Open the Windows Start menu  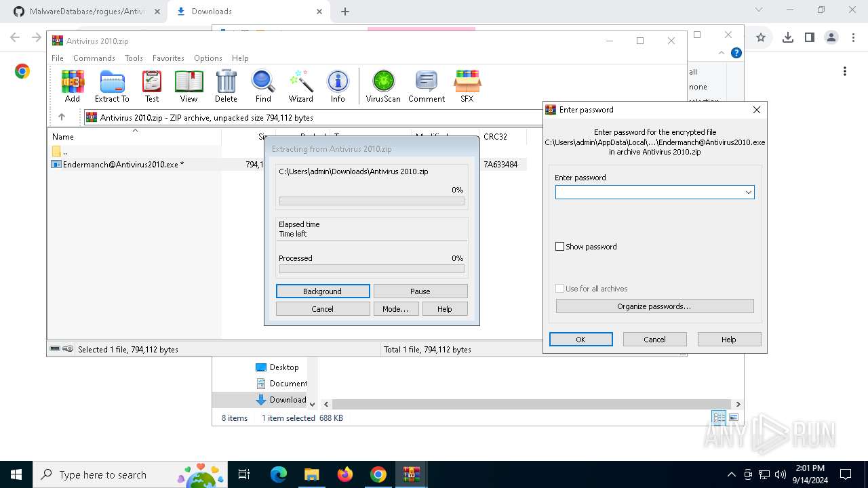tap(16, 474)
